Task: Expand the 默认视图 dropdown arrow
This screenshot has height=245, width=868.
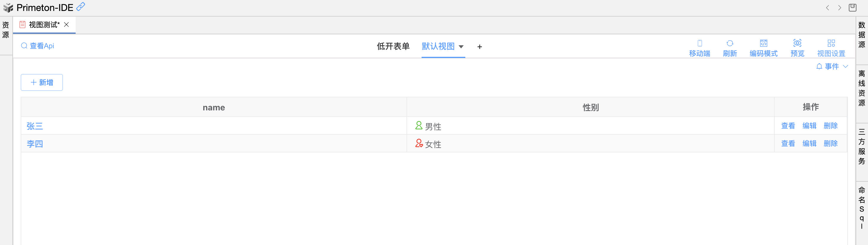Action: (461, 47)
